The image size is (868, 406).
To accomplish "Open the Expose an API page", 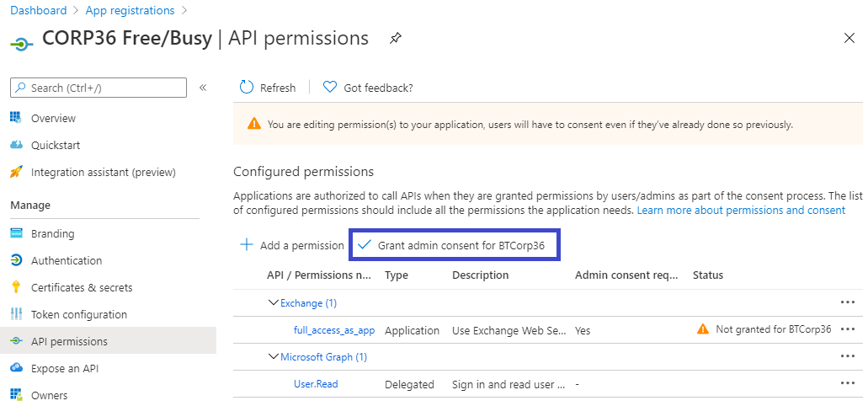I will pos(67,368).
